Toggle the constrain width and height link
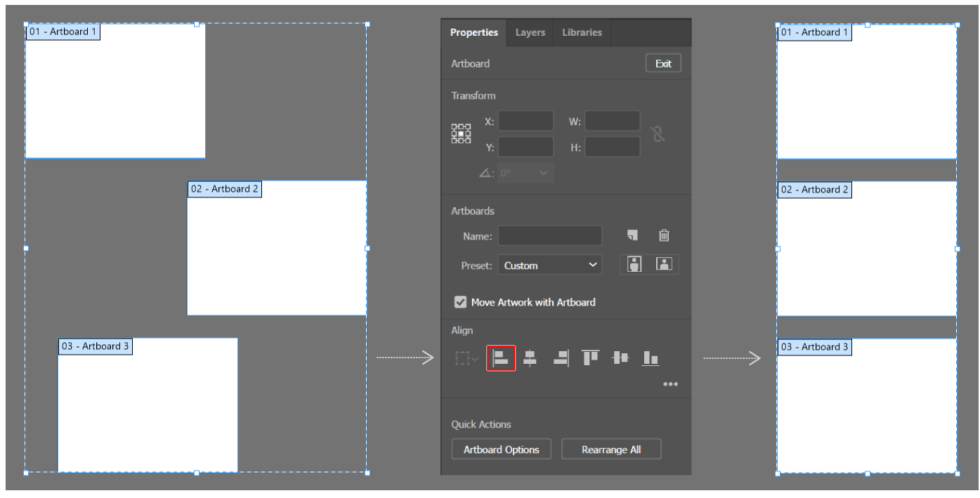Image resolution: width=980 pixels, height=498 pixels. pyautogui.click(x=658, y=133)
